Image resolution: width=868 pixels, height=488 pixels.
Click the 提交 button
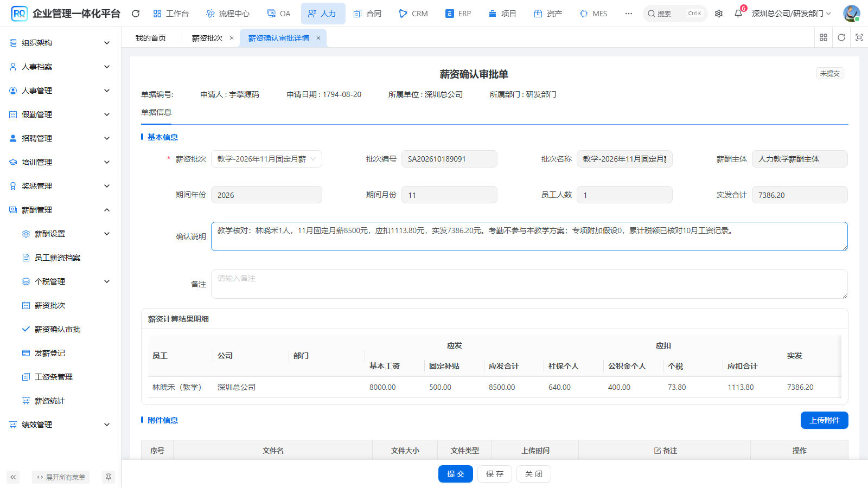tap(456, 474)
